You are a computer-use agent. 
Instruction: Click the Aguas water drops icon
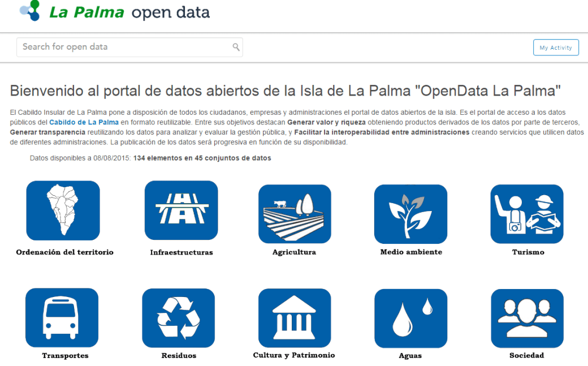410,317
